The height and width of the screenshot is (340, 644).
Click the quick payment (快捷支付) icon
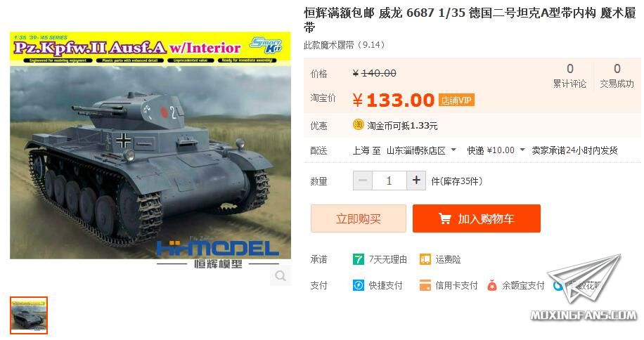[358, 285]
